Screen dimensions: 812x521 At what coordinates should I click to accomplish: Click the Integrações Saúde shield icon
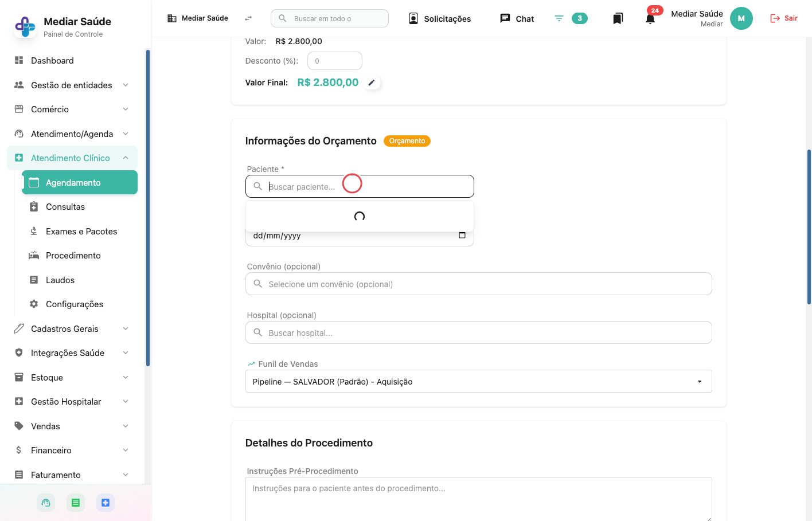(x=19, y=352)
